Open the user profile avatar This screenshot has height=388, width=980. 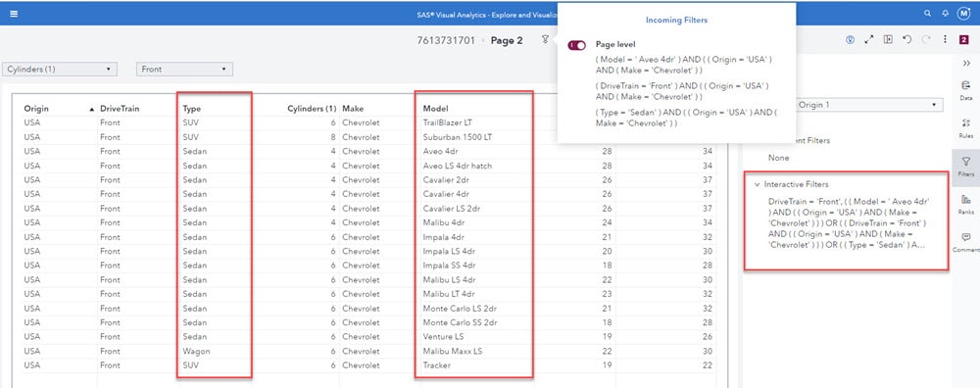pos(963,13)
